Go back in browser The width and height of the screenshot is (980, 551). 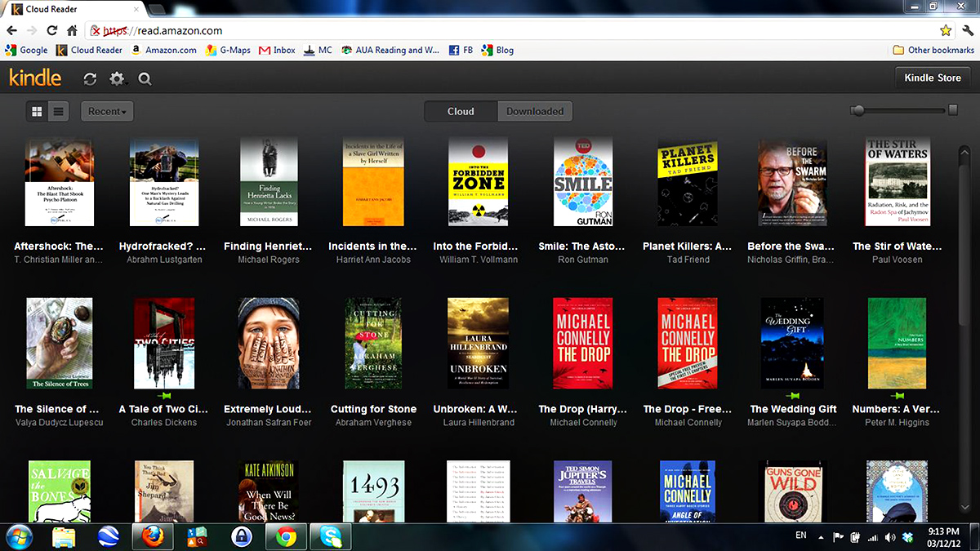[11, 31]
